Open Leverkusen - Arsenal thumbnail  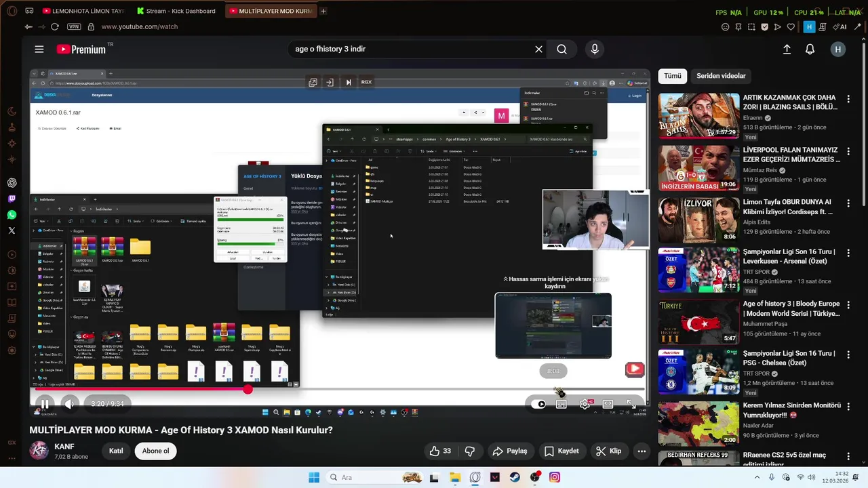[698, 269]
